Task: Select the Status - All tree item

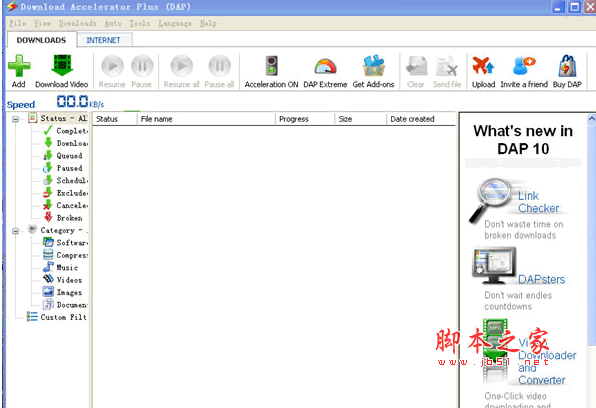Action: point(58,118)
